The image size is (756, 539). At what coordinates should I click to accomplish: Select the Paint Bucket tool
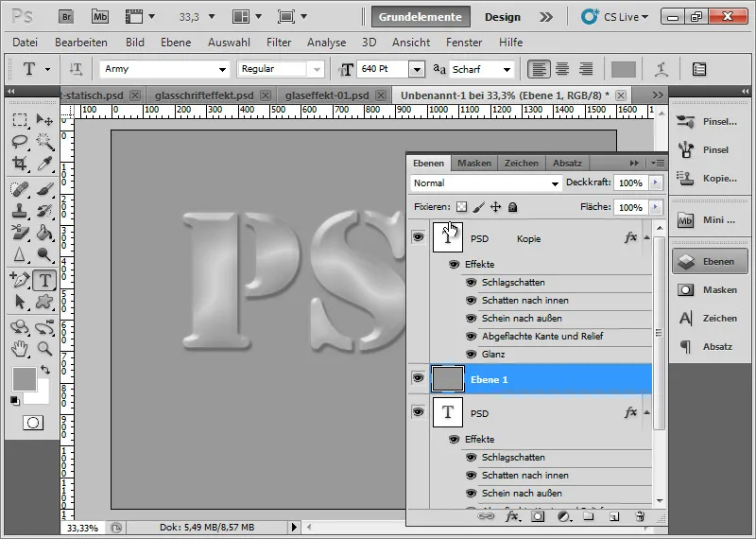[44, 233]
